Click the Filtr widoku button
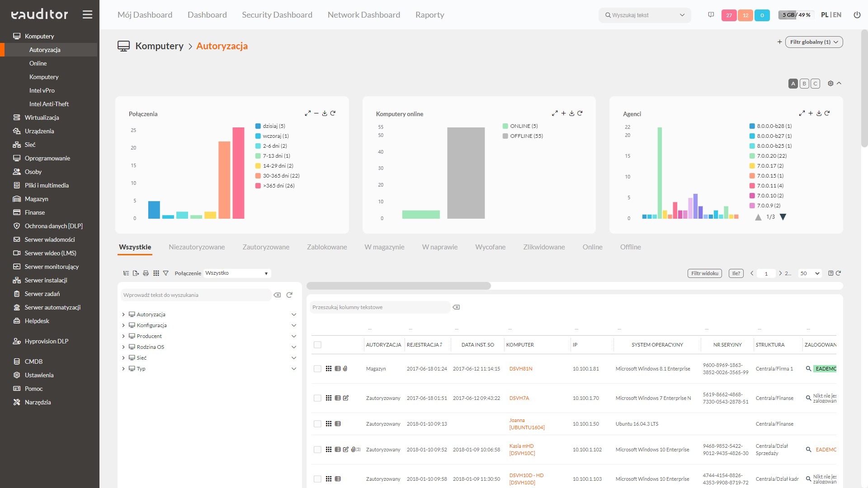The image size is (868, 488). (705, 273)
